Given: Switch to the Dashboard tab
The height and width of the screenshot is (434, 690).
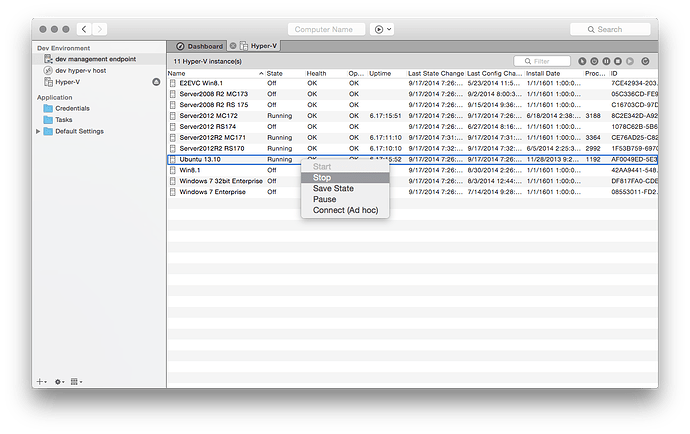Looking at the screenshot, I should 200,46.
